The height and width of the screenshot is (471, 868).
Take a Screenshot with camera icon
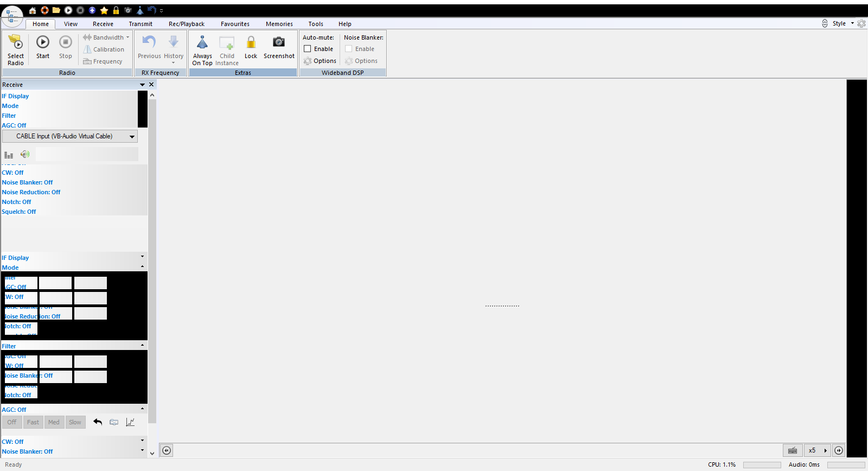point(279,43)
